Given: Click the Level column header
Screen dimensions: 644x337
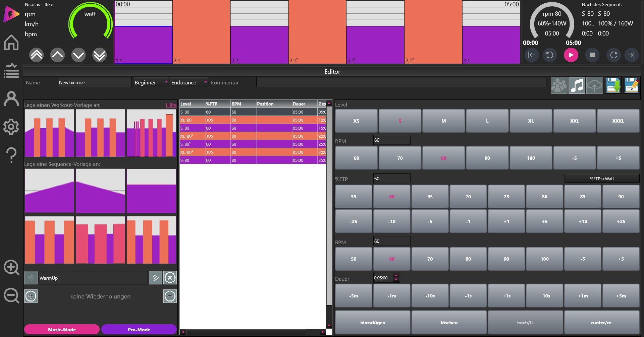Looking at the screenshot, I should [x=192, y=104].
